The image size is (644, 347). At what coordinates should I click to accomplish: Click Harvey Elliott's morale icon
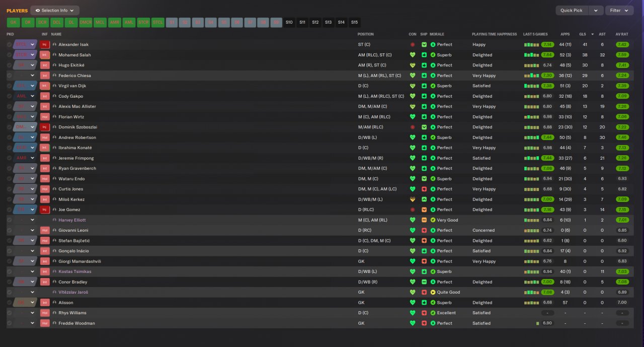coord(433,220)
